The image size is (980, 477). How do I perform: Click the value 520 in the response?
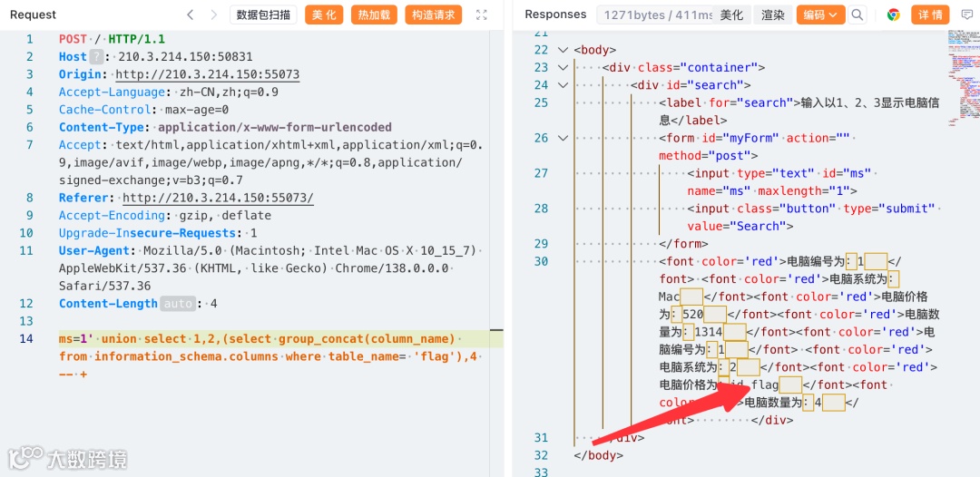(693, 314)
